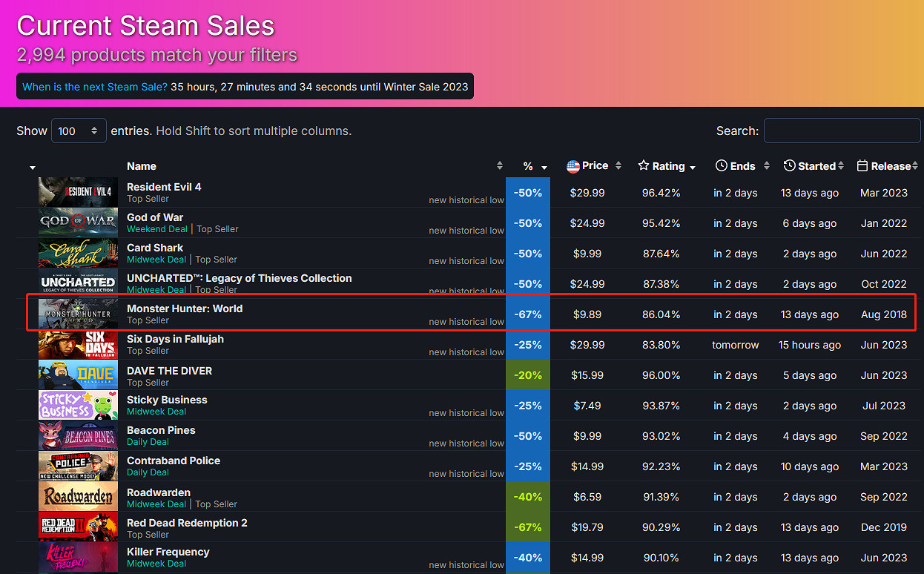Click the -67% discount badge for Monster Hunter
The image size is (924, 574).
coord(527,314)
